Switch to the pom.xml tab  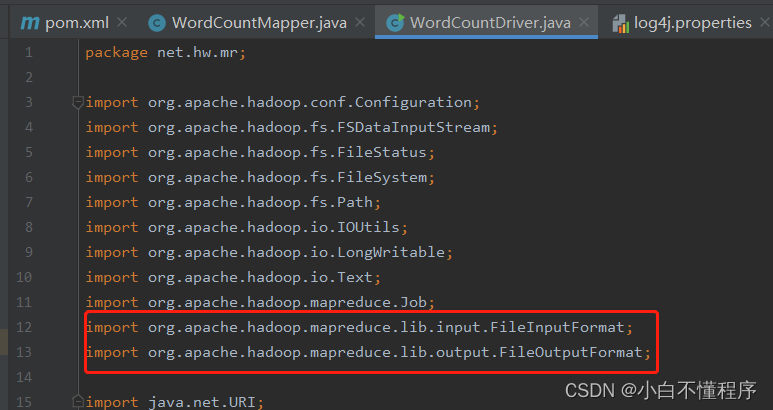(76, 23)
